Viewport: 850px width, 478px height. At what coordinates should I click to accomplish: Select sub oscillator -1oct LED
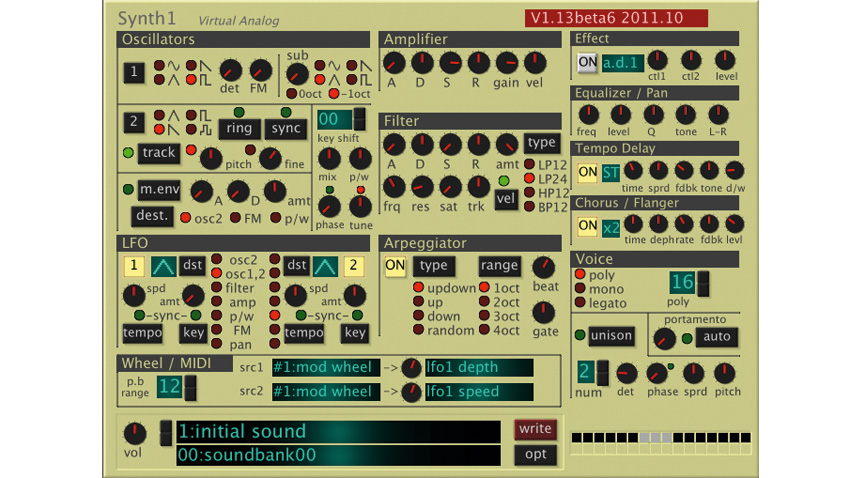tap(334, 94)
